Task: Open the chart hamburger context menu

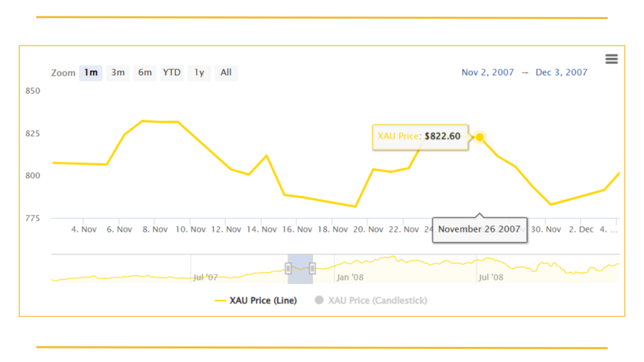Action: pyautogui.click(x=611, y=59)
